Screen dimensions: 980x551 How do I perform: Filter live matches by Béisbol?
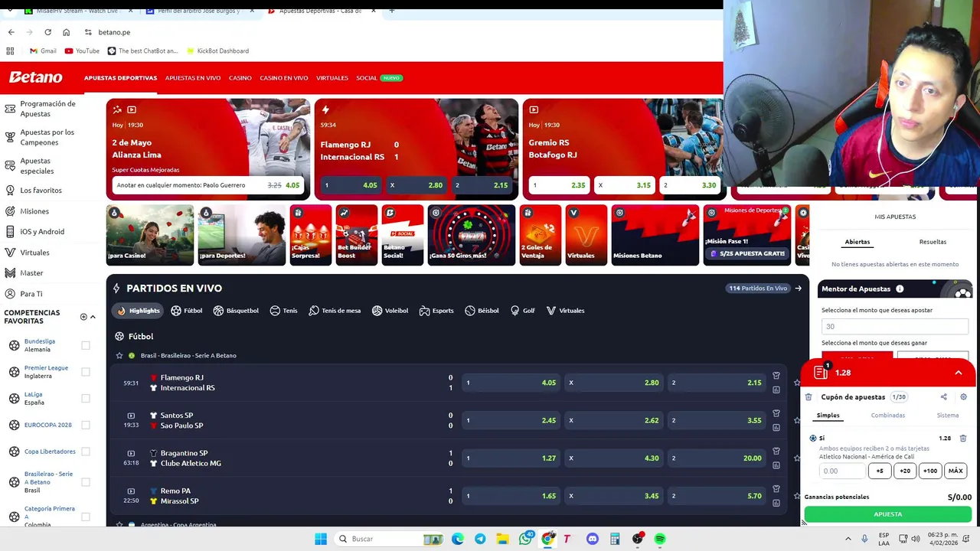(482, 311)
